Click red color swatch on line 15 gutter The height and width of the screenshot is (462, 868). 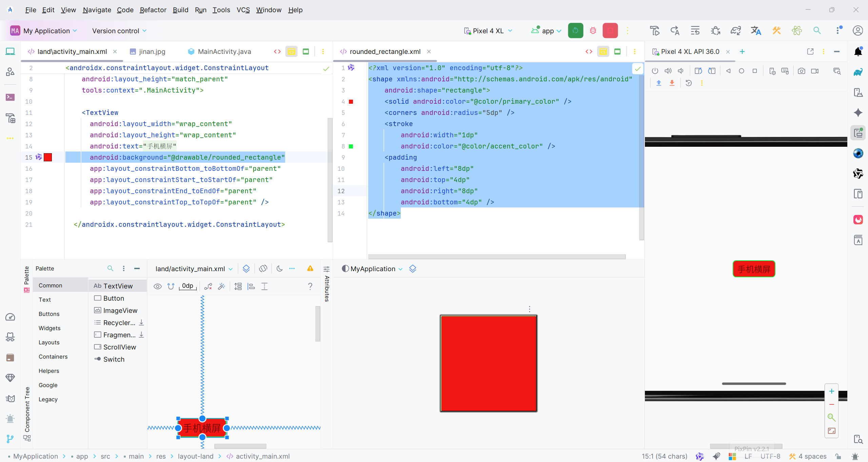(48, 157)
